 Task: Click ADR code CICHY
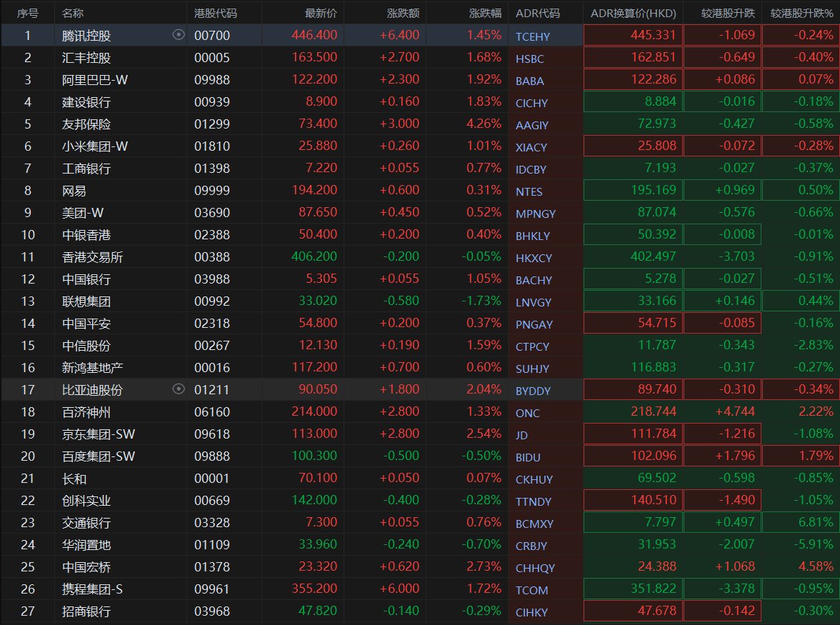(x=531, y=104)
